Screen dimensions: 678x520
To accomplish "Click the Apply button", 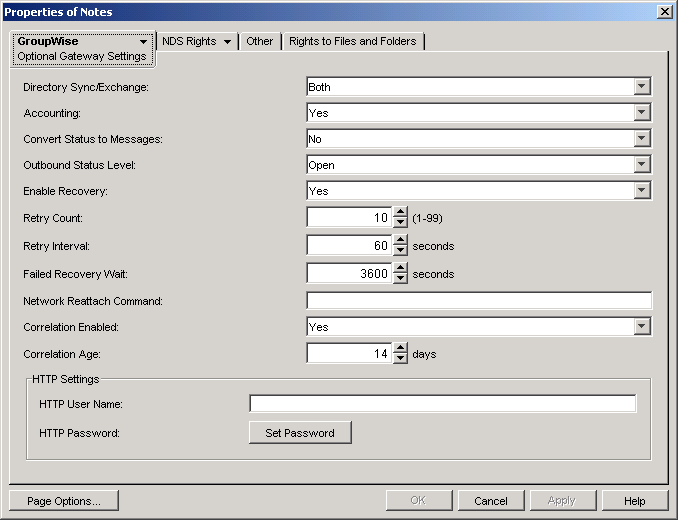I will [563, 501].
